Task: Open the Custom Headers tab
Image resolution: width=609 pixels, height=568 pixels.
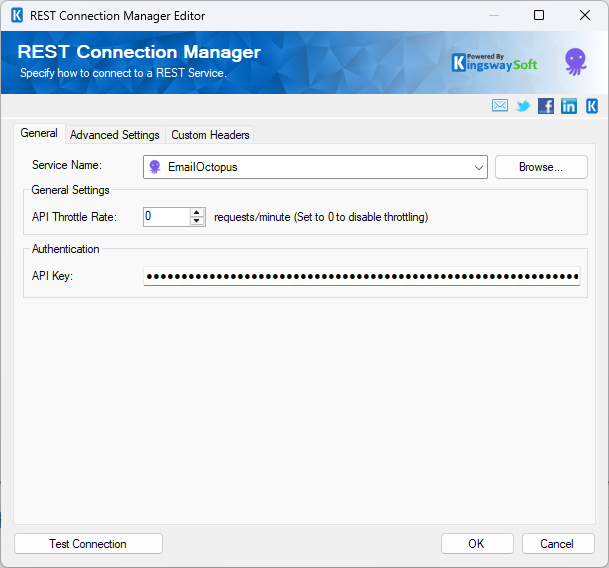Action: pos(210,135)
